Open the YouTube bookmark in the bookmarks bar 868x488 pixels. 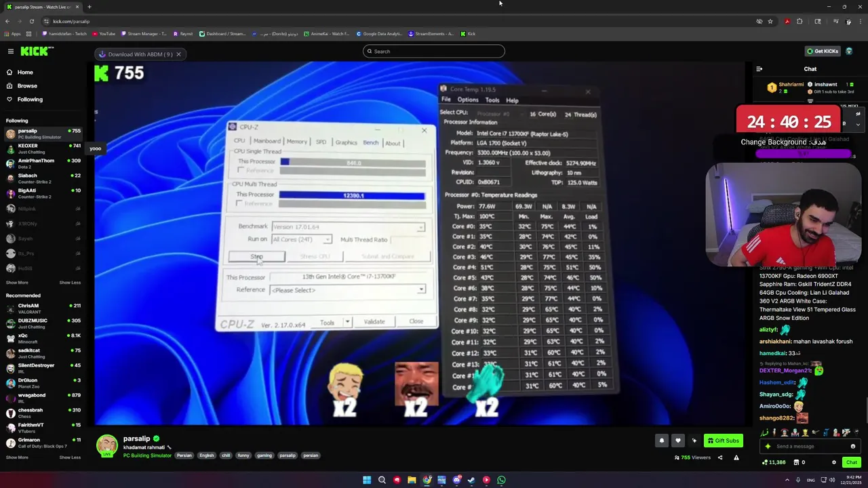coord(103,34)
